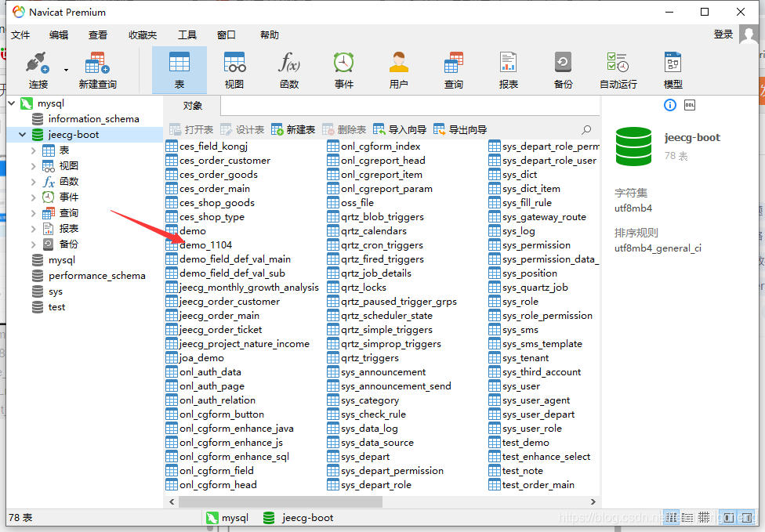The height and width of the screenshot is (532, 765).
Task: Expand the 查询 queries tree node
Action: pos(33,213)
